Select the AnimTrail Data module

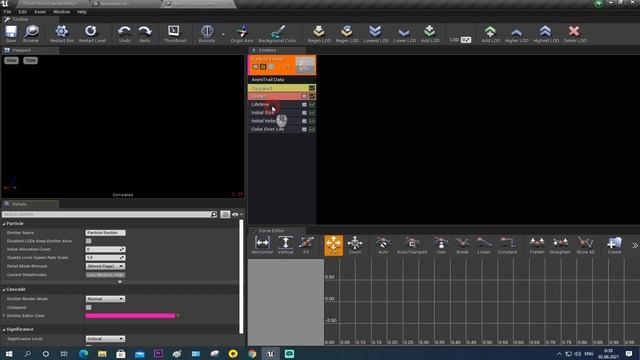pos(282,80)
